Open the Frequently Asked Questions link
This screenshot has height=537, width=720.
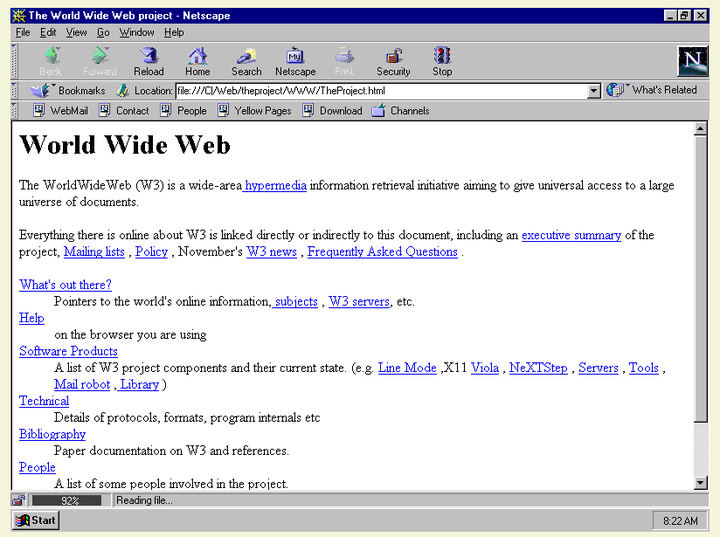click(382, 252)
